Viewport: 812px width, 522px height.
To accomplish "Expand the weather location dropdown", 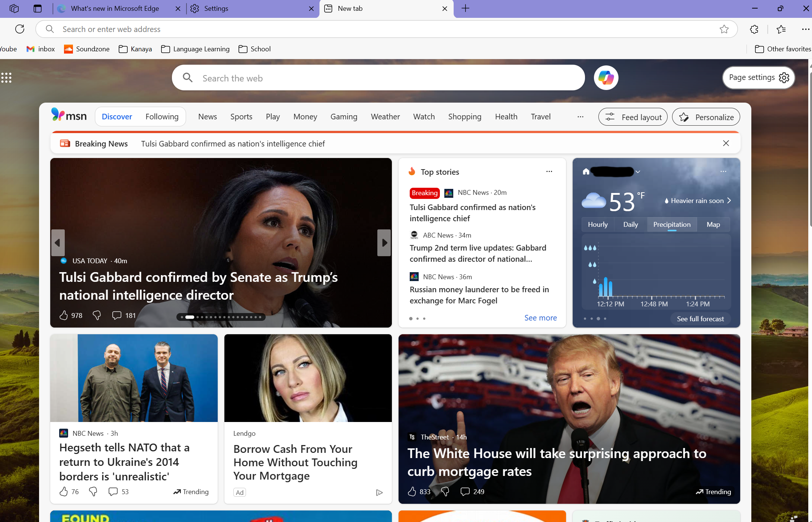I will click(x=637, y=171).
